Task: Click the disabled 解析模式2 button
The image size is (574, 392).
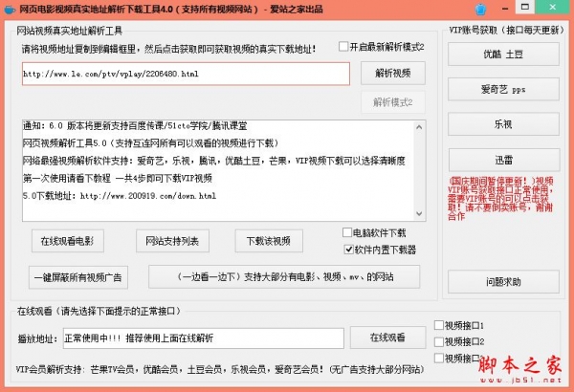Action: [x=393, y=102]
